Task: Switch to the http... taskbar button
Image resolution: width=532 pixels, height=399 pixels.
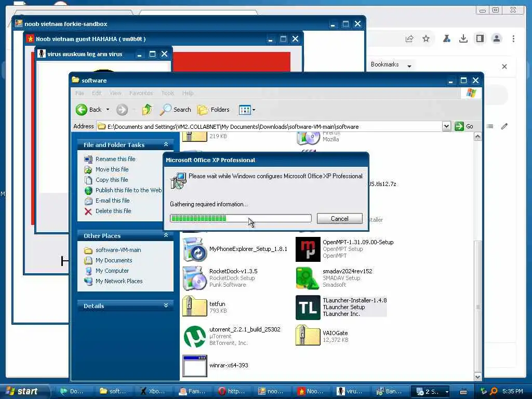Action: [x=232, y=391]
